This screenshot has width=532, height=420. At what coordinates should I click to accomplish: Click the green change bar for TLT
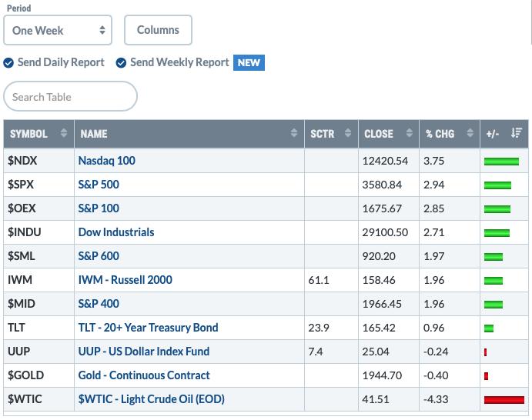pyautogui.click(x=489, y=328)
